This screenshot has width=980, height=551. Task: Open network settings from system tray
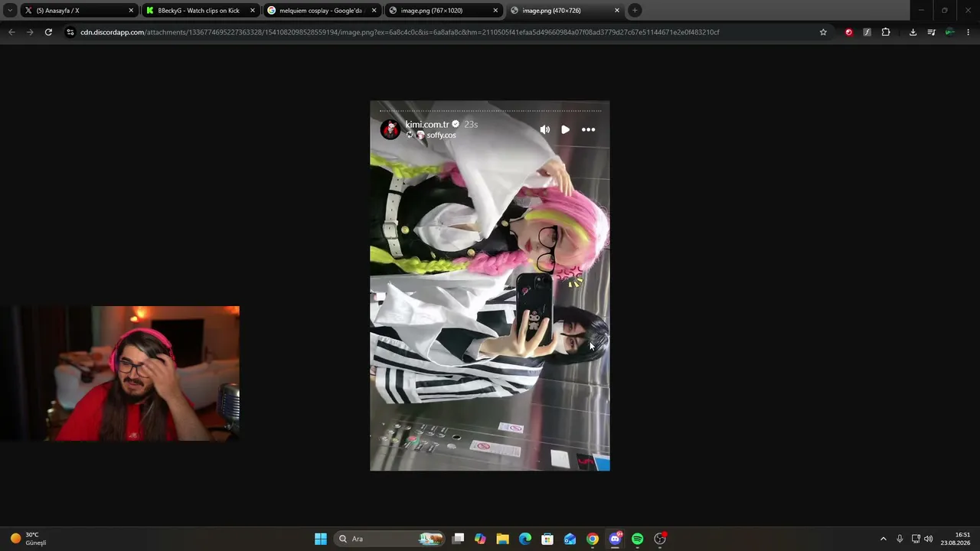916,539
